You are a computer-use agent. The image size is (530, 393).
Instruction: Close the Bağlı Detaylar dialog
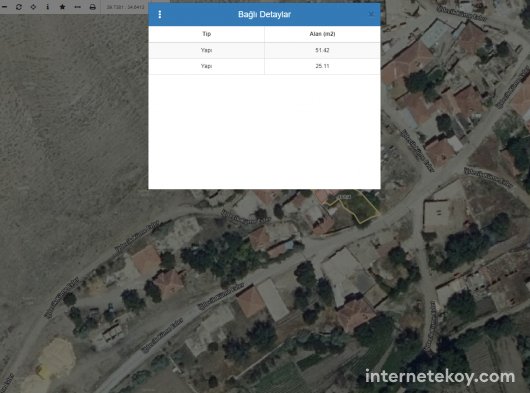point(371,14)
